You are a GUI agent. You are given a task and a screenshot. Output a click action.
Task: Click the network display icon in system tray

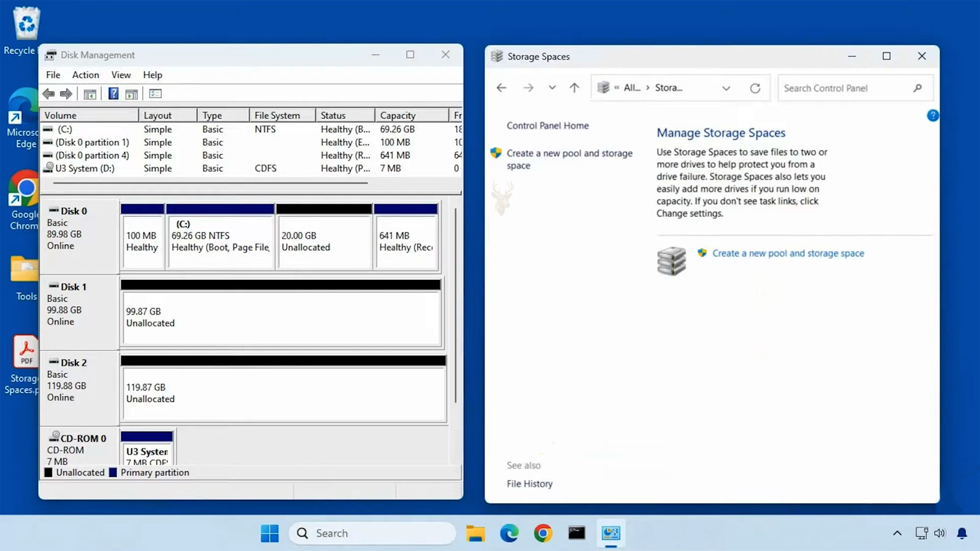pyautogui.click(x=921, y=533)
